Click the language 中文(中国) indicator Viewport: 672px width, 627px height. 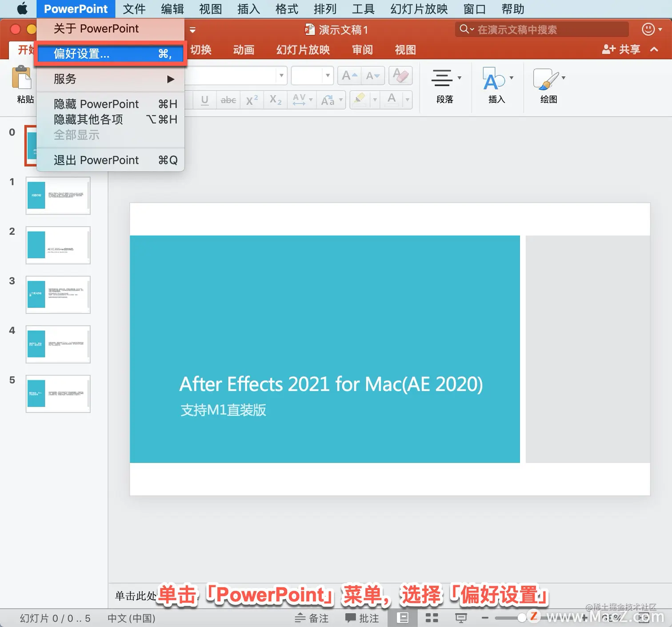[x=132, y=618]
